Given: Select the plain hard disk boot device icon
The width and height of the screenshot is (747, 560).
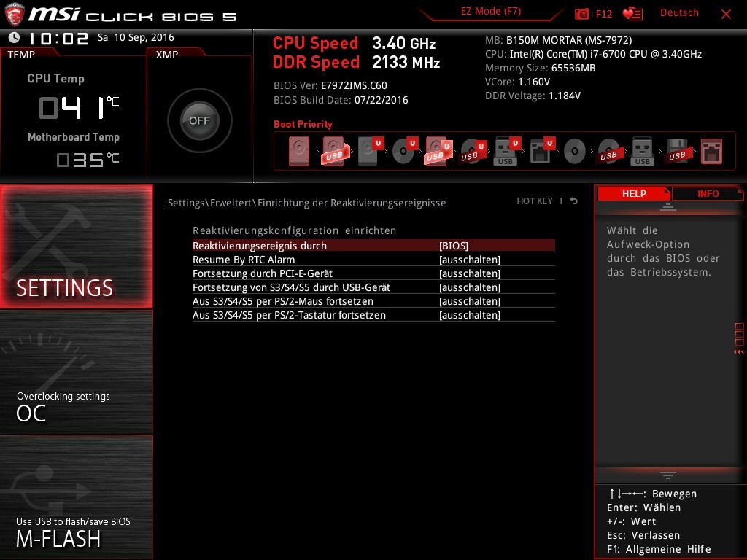Looking at the screenshot, I should [298, 151].
